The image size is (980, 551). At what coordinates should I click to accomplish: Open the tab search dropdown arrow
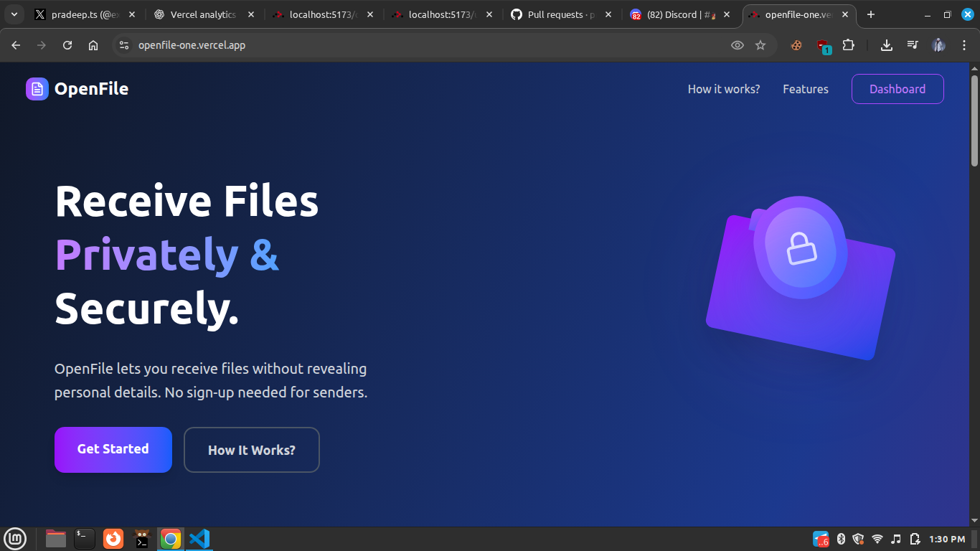tap(14, 14)
